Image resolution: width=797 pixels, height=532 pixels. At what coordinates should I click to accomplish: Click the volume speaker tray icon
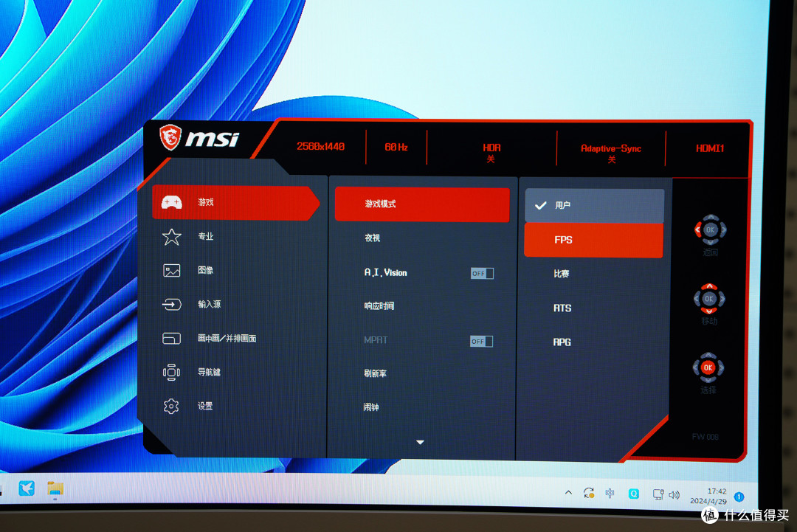pos(674,495)
